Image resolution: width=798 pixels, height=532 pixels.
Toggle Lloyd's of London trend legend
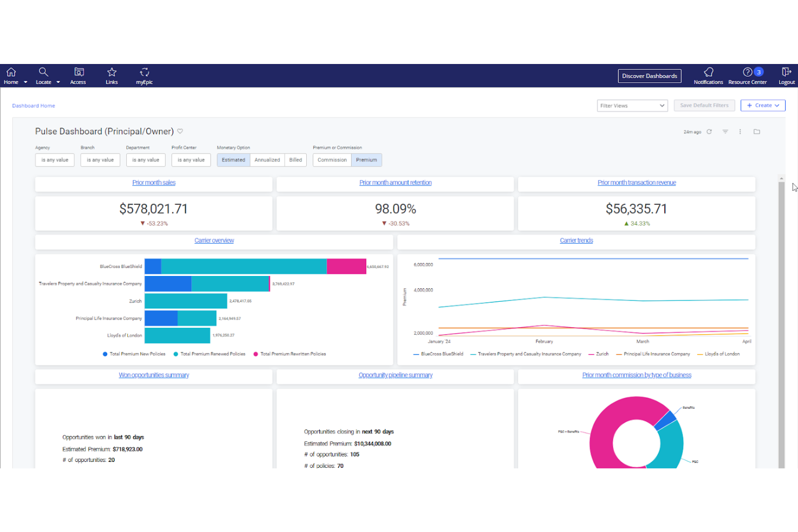pos(718,354)
